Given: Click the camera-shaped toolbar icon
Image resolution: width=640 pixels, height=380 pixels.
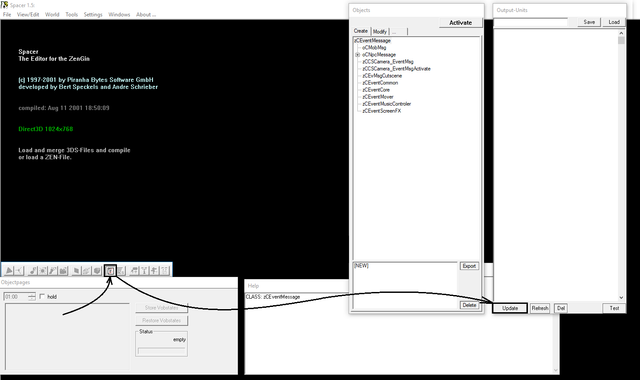Looking at the screenshot, I should pyautogui.click(x=63, y=270).
